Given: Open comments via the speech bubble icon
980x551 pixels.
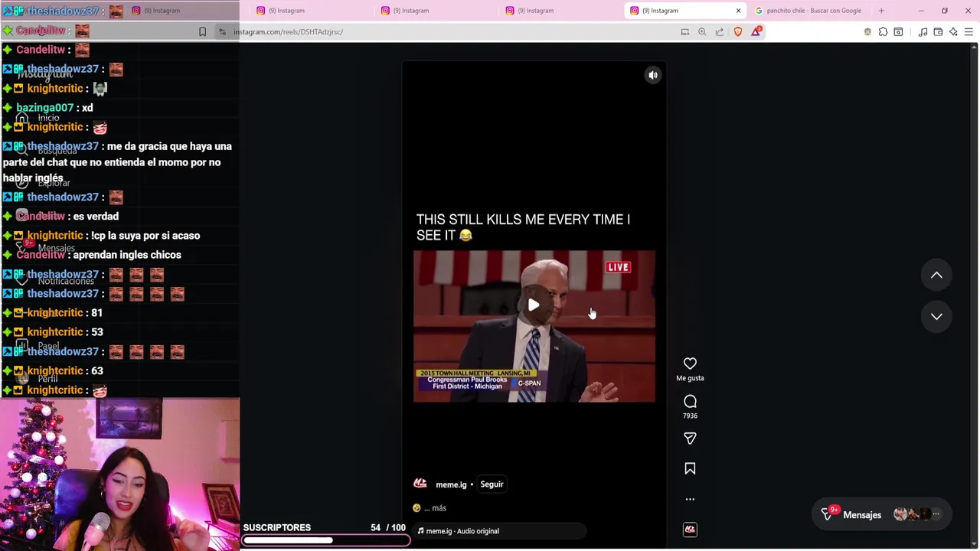Looking at the screenshot, I should coord(690,401).
